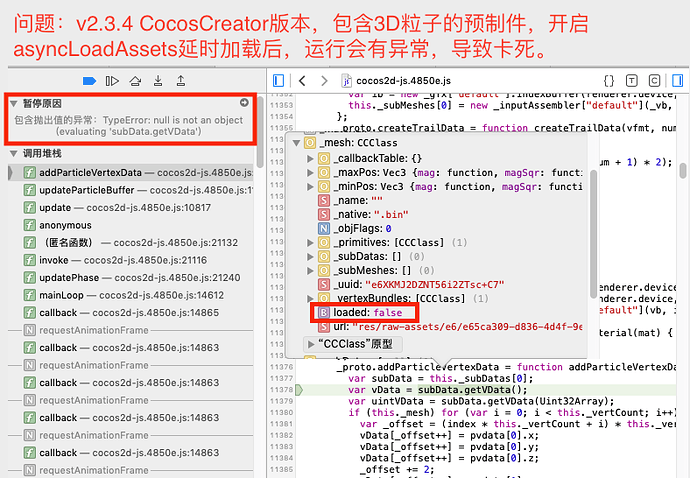690x478 pixels.
Task: Click function icon of invoke frame
Action: click(x=29, y=260)
